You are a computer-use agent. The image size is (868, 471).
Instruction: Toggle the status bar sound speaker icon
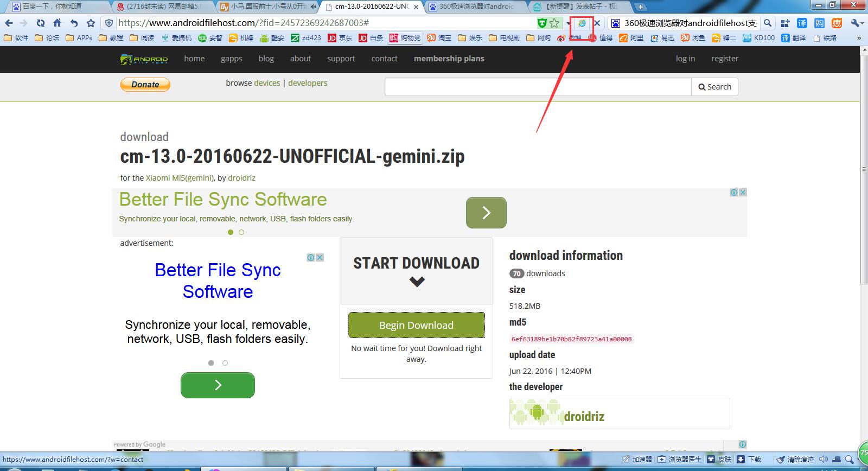[823, 459]
